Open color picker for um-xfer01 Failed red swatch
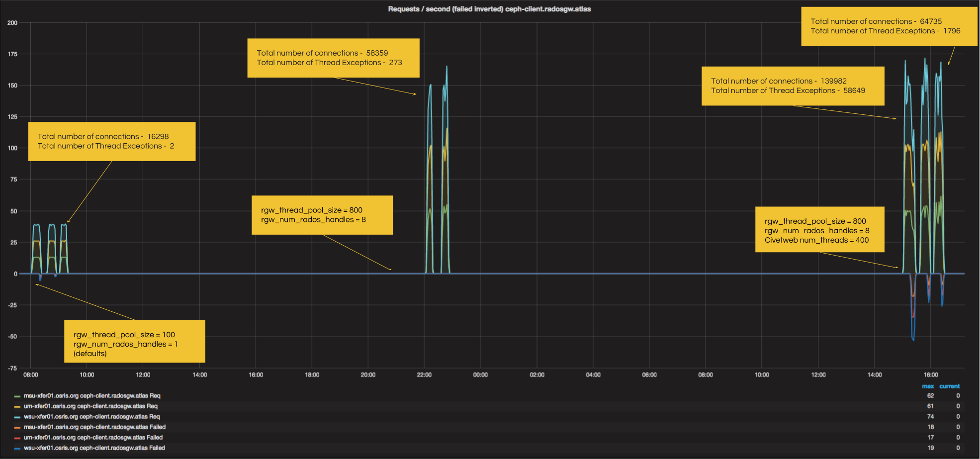This screenshot has height=459, width=980. tap(17, 438)
